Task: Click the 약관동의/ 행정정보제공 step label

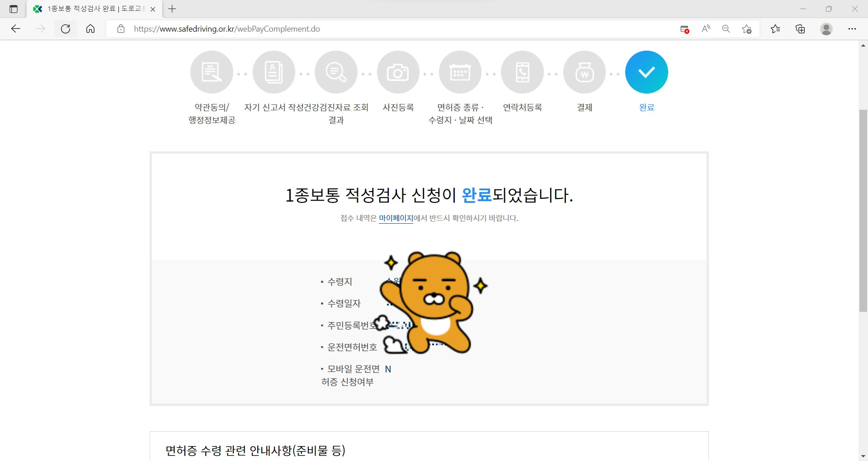Action: 212,113
